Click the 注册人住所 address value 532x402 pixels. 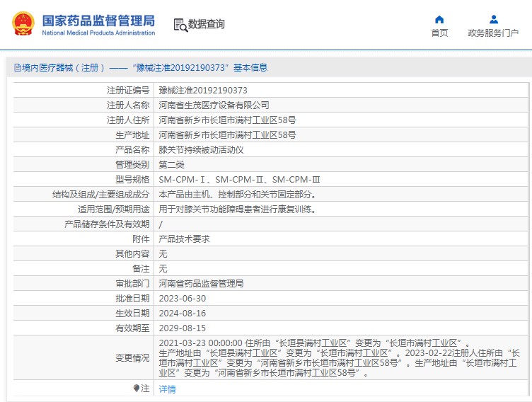coord(227,120)
